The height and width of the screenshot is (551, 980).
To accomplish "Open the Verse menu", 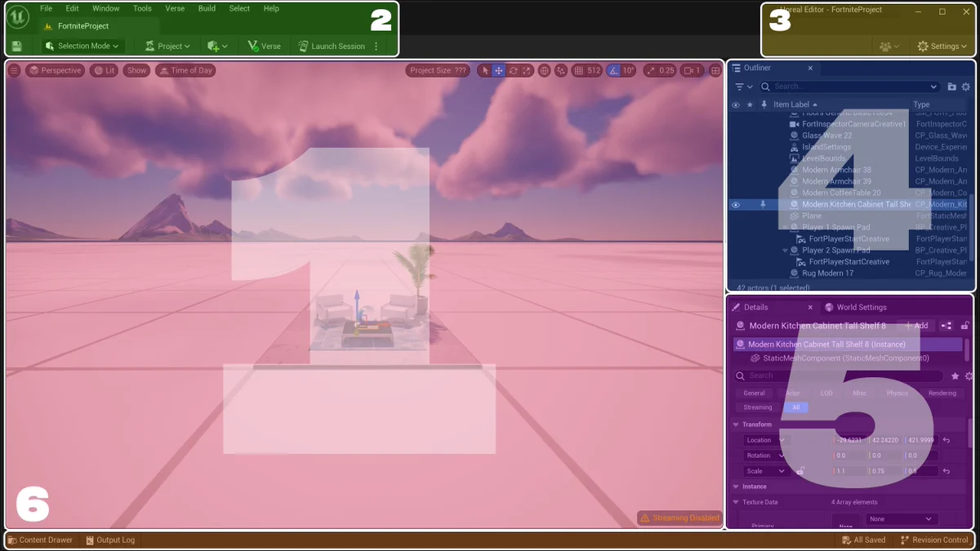I will tap(175, 8).
